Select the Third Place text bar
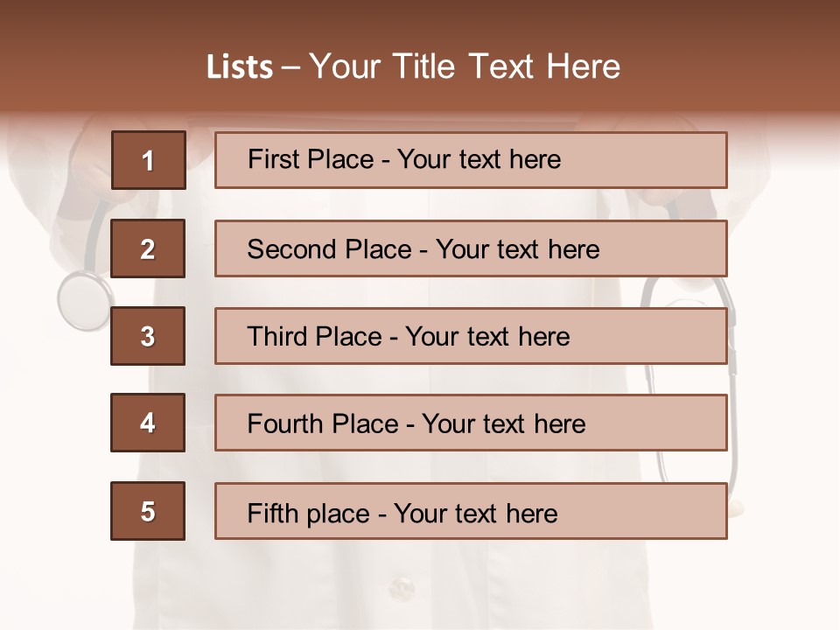 click(x=471, y=336)
